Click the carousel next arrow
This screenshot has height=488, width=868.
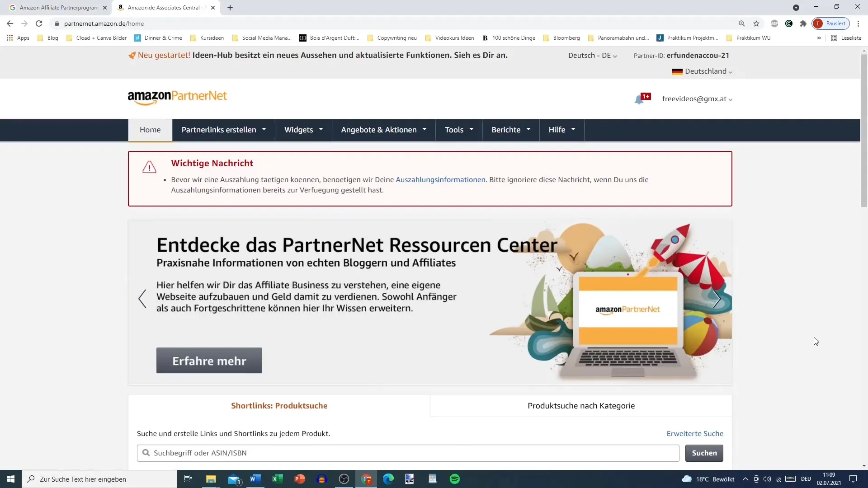click(717, 299)
